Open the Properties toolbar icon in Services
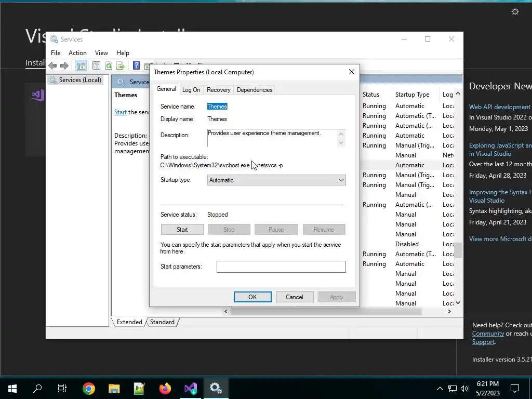This screenshot has width=532, height=399. tap(96, 65)
